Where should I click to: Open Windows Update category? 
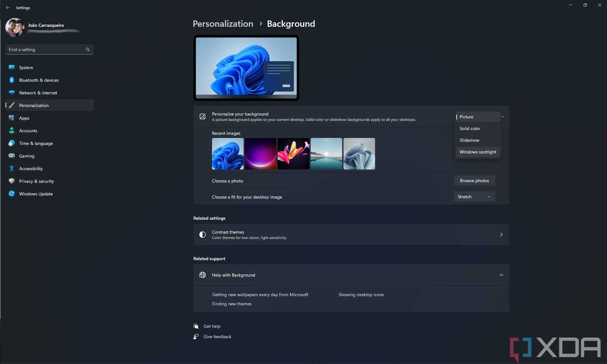(49, 193)
